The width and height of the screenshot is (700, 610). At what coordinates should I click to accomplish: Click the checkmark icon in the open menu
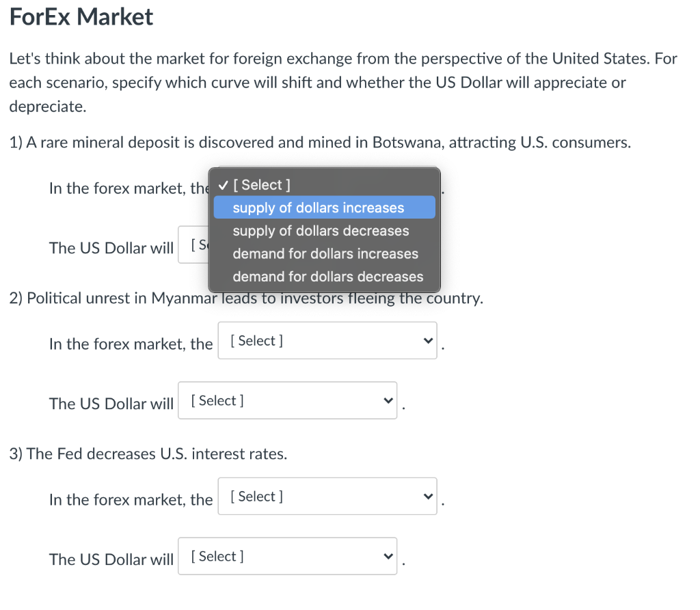(x=222, y=184)
